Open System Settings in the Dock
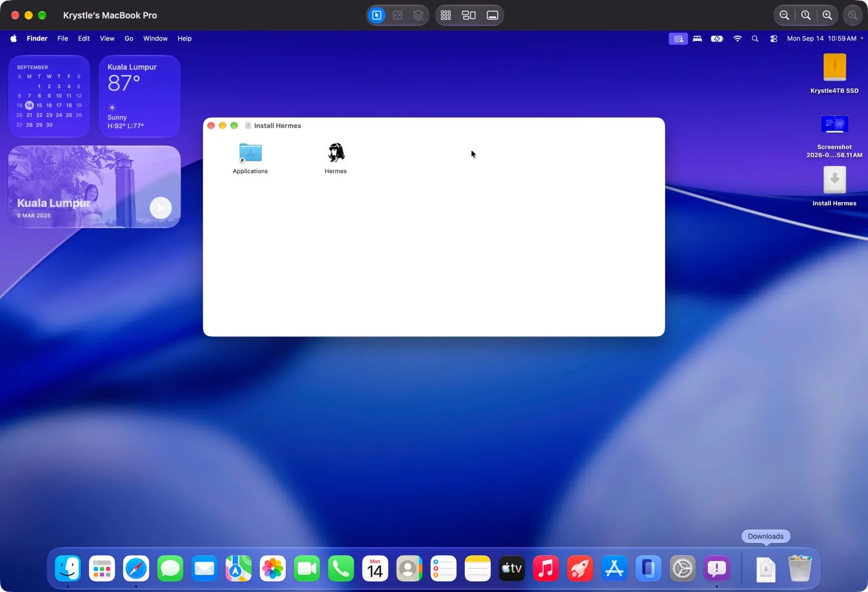 (x=683, y=568)
